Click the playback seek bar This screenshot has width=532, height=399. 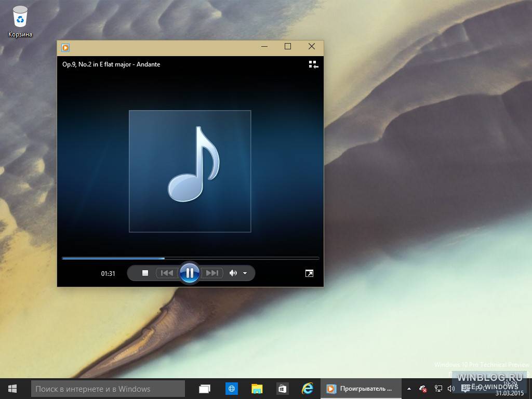click(190, 259)
